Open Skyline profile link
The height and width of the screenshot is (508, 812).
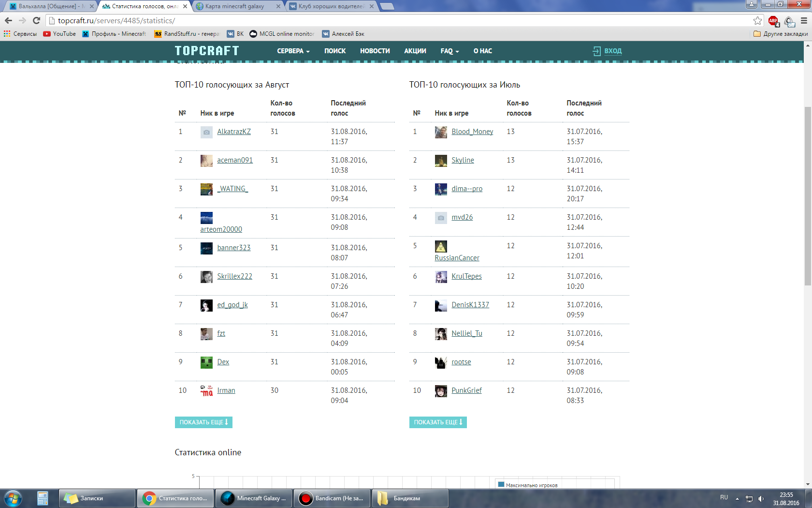point(463,160)
